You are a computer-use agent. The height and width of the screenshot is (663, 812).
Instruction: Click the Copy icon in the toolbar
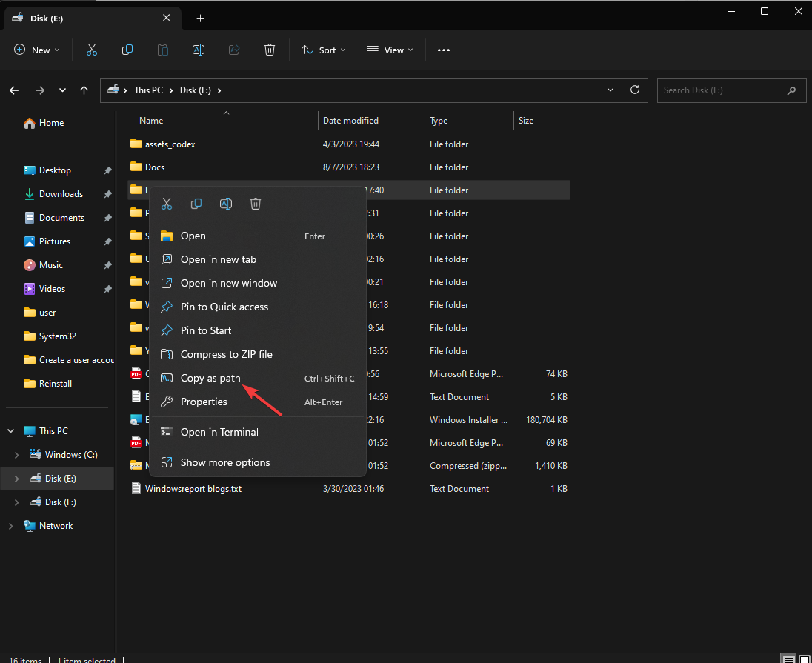127,50
